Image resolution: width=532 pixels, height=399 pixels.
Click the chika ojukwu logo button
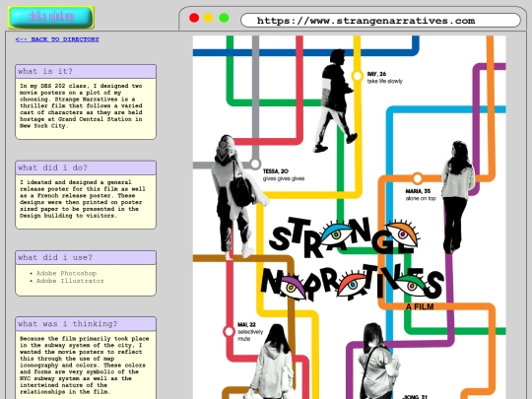[51, 17]
